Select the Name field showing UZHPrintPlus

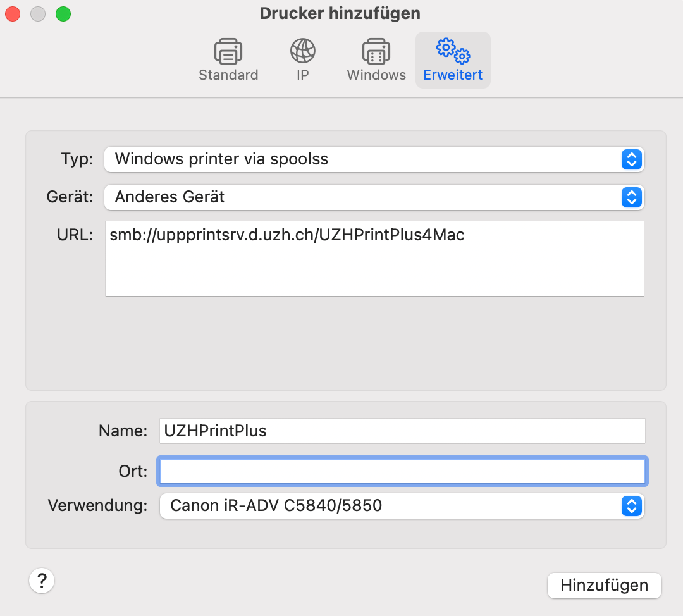tap(402, 431)
